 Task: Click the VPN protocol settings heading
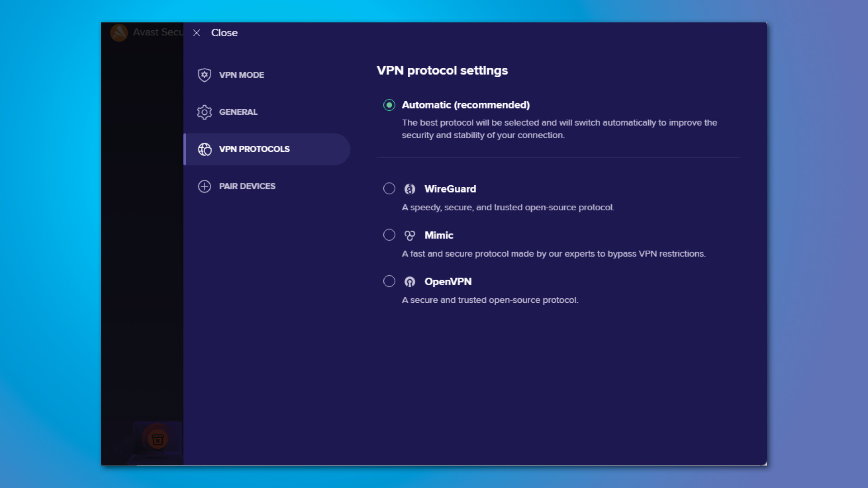tap(442, 70)
